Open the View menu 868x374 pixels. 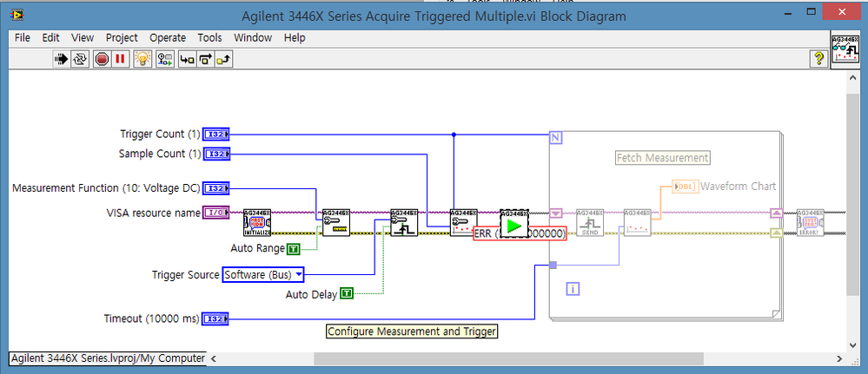click(83, 37)
